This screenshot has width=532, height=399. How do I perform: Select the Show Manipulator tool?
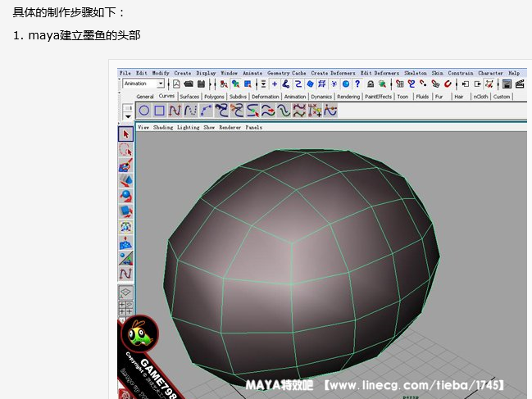pyautogui.click(x=126, y=258)
